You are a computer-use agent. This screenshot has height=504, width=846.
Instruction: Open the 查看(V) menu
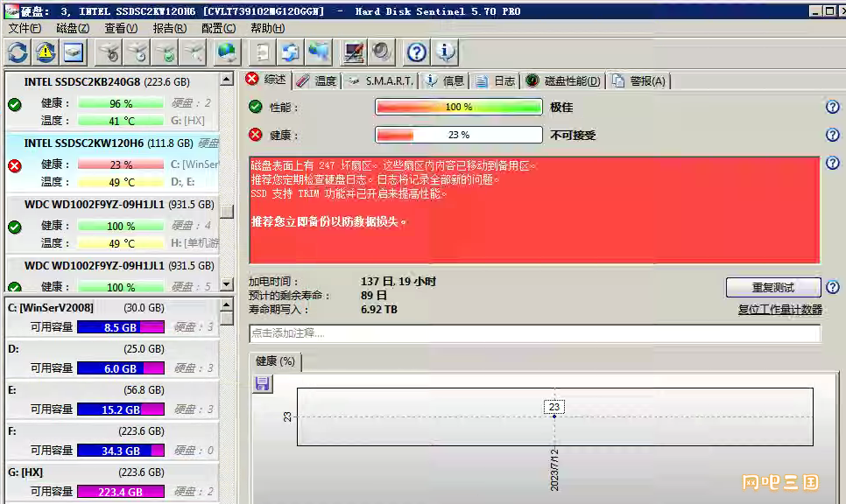[x=121, y=28]
